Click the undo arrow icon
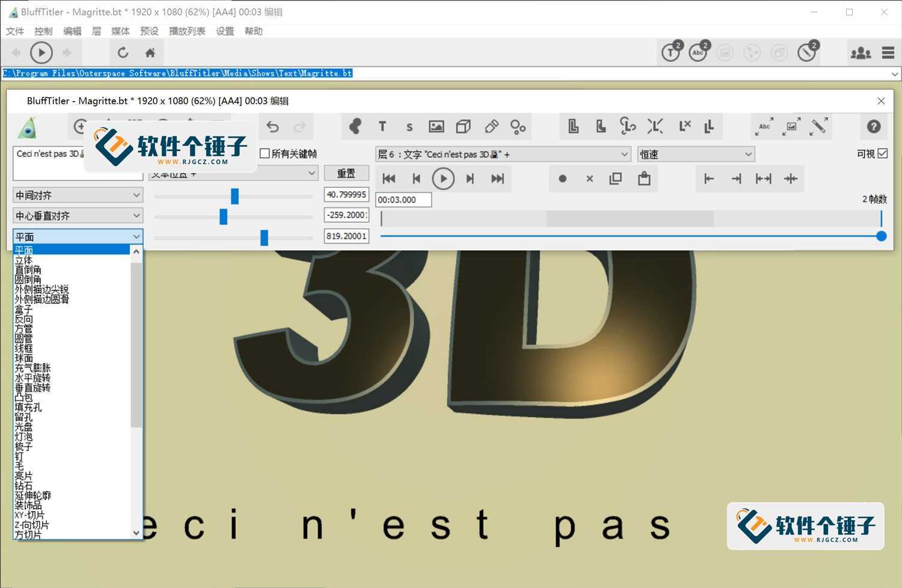The height and width of the screenshot is (588, 902). point(272,126)
